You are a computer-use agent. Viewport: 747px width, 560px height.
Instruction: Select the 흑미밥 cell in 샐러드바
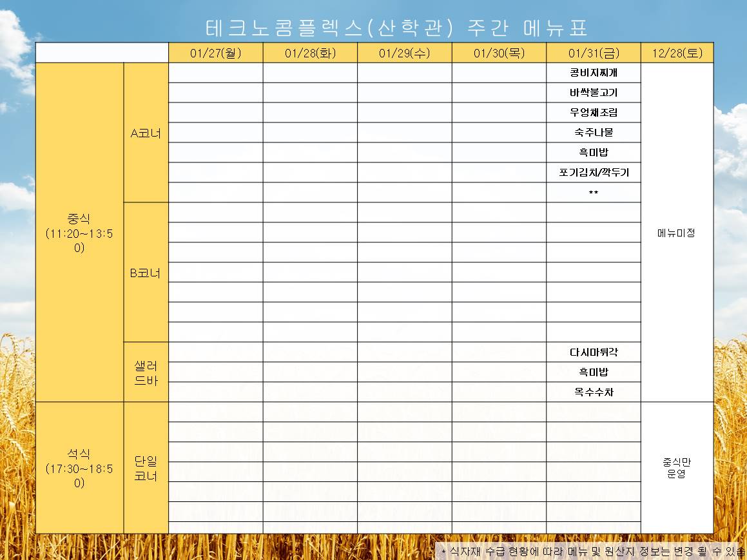pos(594,372)
